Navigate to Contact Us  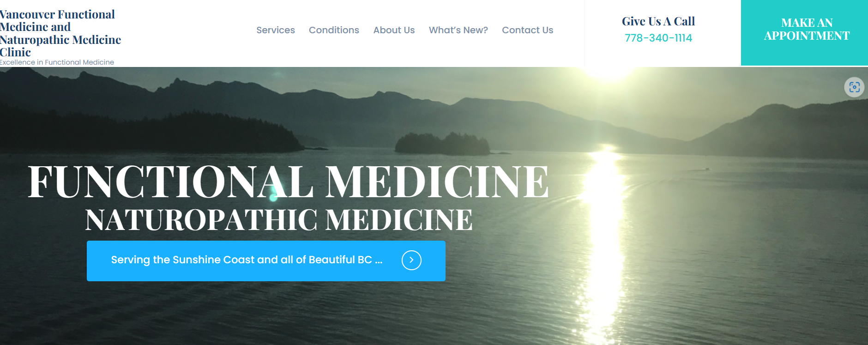(x=527, y=30)
